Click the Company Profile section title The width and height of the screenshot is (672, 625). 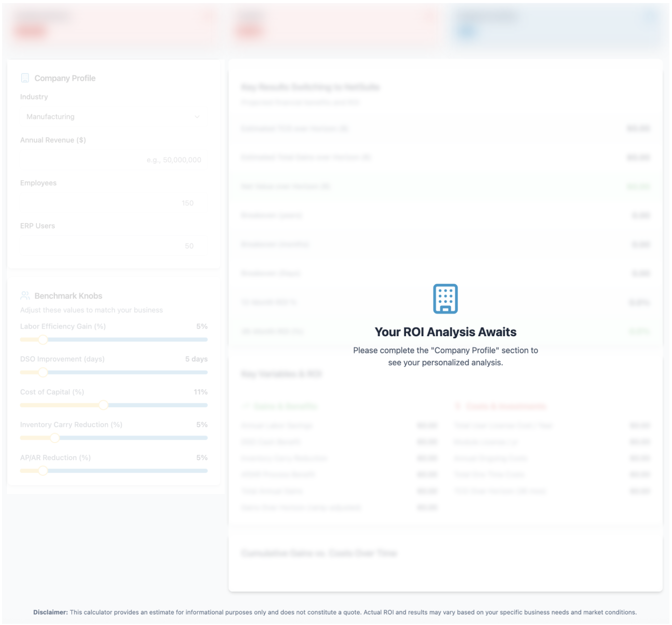pyautogui.click(x=65, y=78)
